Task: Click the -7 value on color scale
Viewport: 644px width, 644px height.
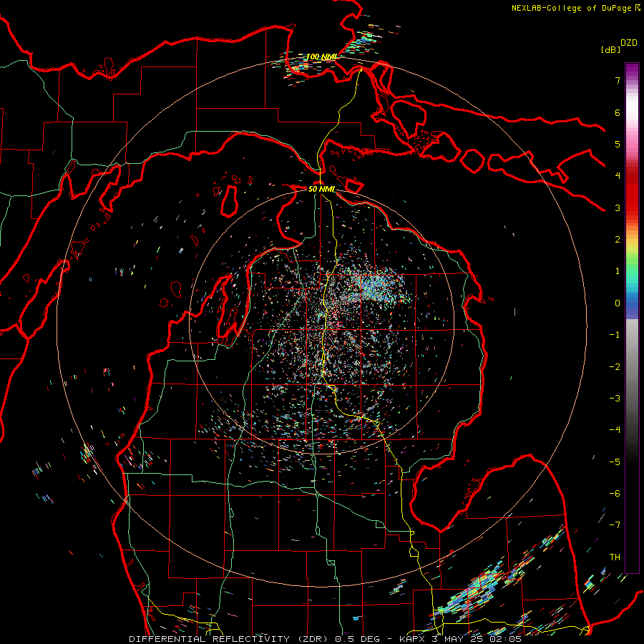Action: point(615,525)
